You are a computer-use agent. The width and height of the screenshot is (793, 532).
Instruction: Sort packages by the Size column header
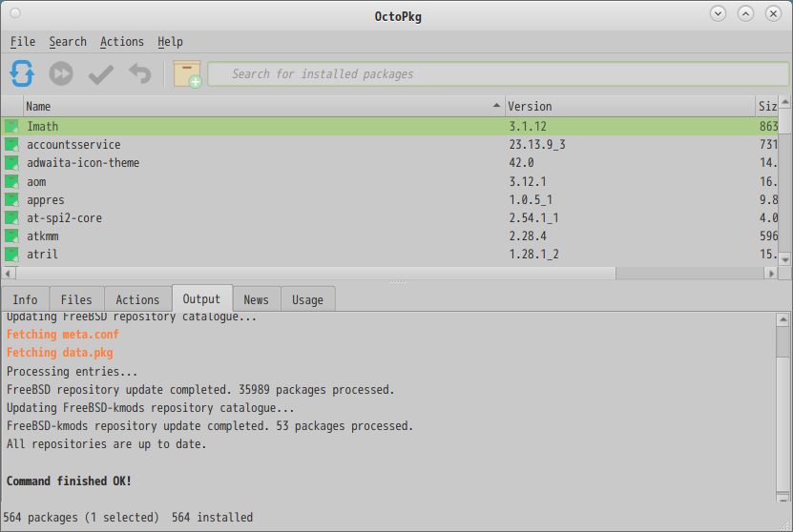coord(766,106)
